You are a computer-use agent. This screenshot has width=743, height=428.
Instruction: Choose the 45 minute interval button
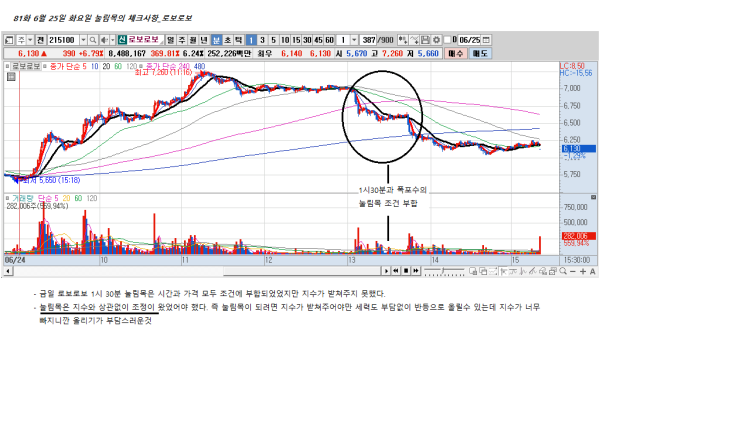point(318,40)
